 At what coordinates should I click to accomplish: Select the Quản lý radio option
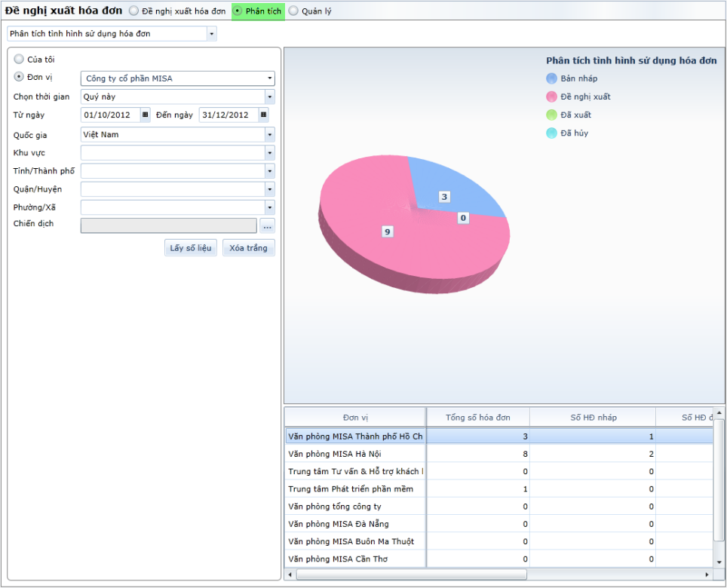click(x=293, y=11)
